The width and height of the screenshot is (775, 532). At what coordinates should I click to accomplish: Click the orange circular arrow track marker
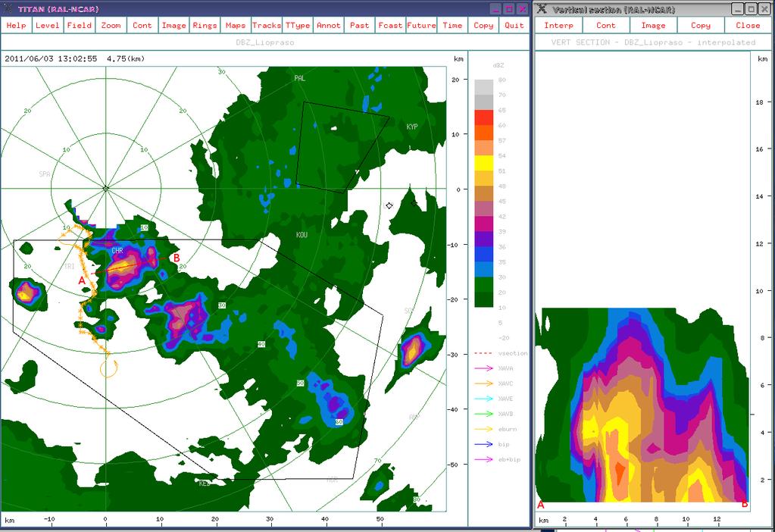coord(109,368)
